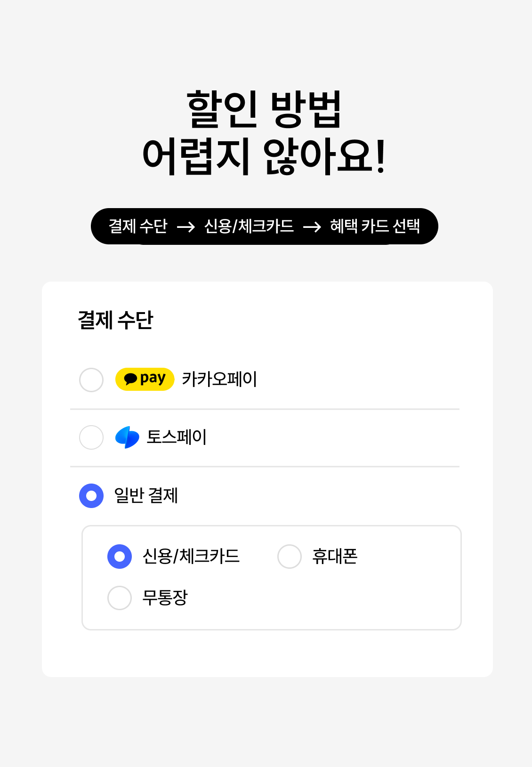
Task: Click the arrow before 혜택 카드 선택
Action: point(312,227)
